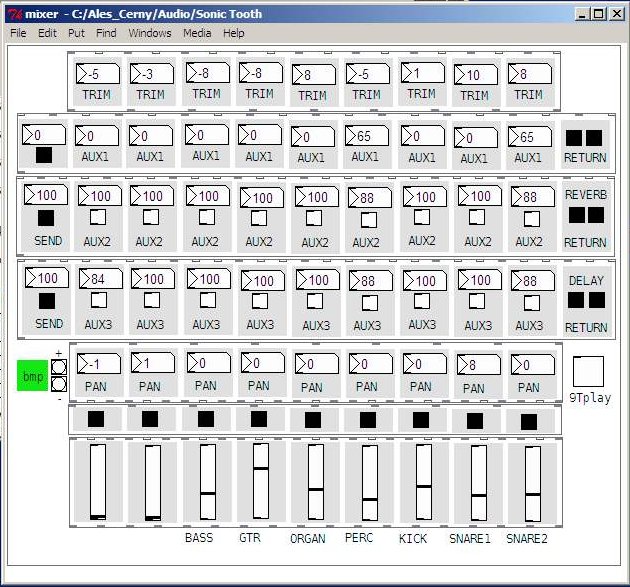Toggle the black square above PERC fader
The width and height of the screenshot is (630, 587).
[x=368, y=420]
